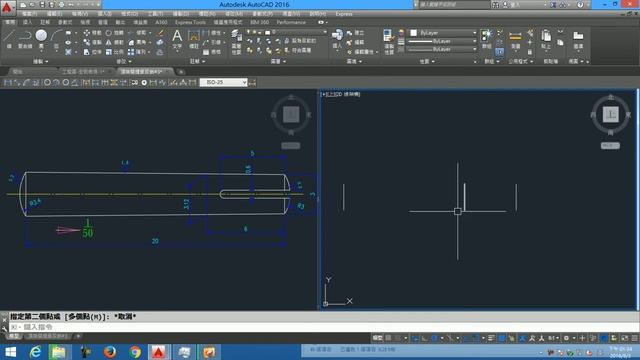
Task: Open the BIM 360 ribbon tab
Action: (x=260, y=22)
